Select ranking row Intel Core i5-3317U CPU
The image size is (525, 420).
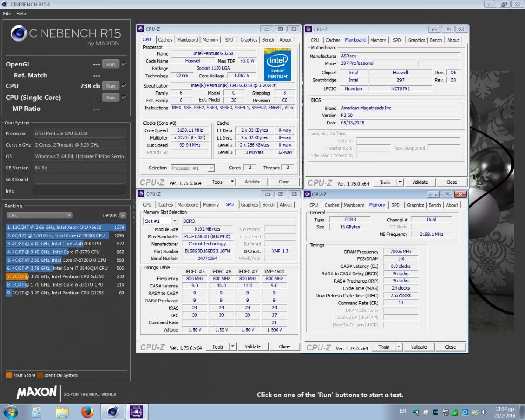click(x=66, y=284)
